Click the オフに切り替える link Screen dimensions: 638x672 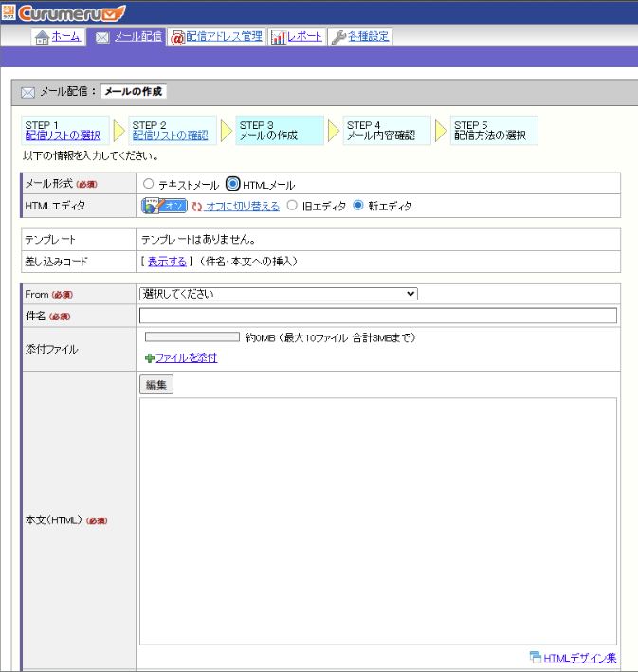pyautogui.click(x=242, y=206)
